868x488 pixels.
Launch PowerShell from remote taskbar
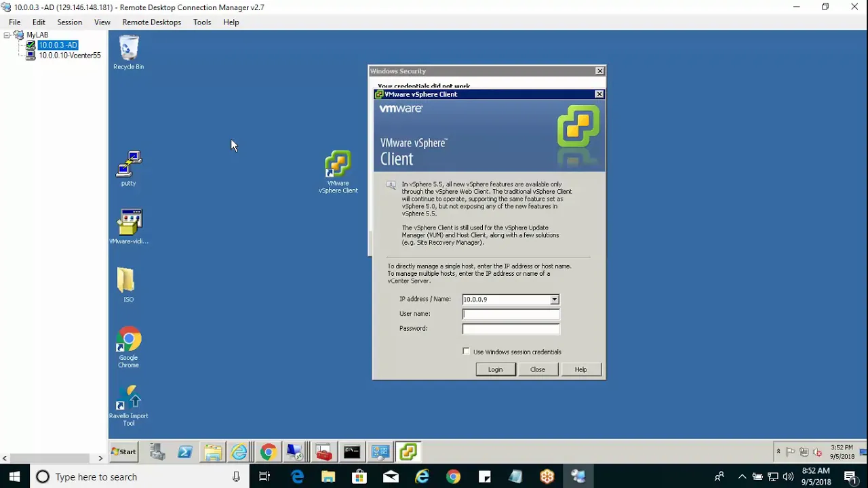tap(185, 452)
